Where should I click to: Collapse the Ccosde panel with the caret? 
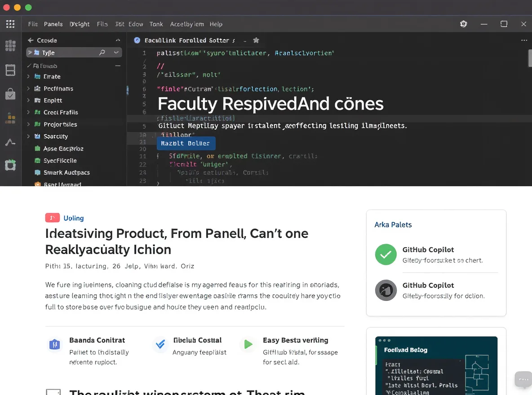point(118,40)
